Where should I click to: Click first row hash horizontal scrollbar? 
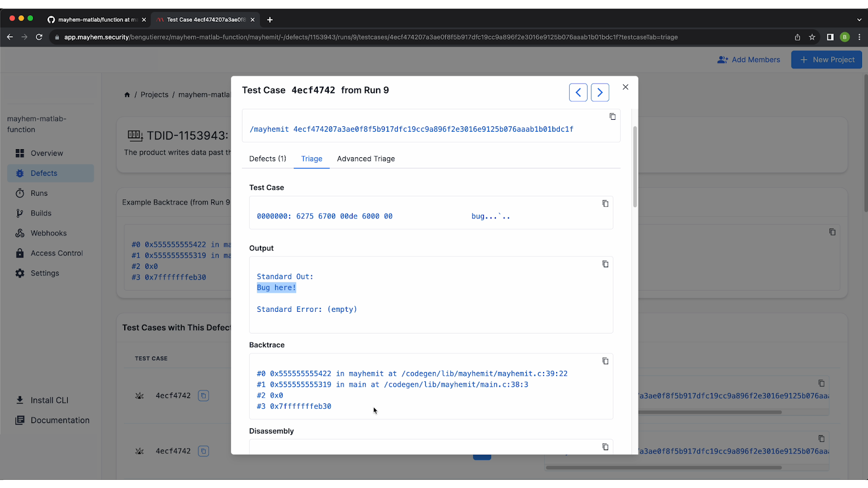pos(710,412)
